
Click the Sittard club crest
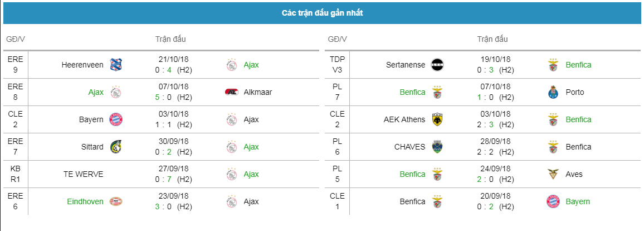[x=116, y=147]
